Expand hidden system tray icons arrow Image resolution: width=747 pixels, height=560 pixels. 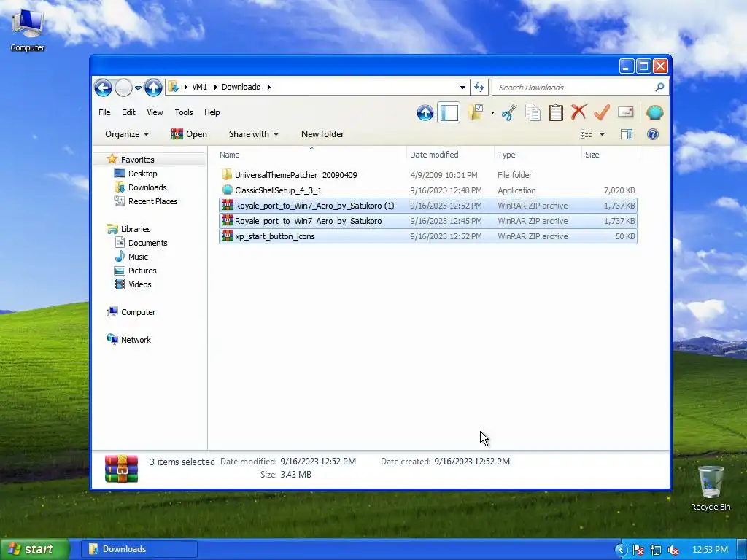(x=620, y=550)
